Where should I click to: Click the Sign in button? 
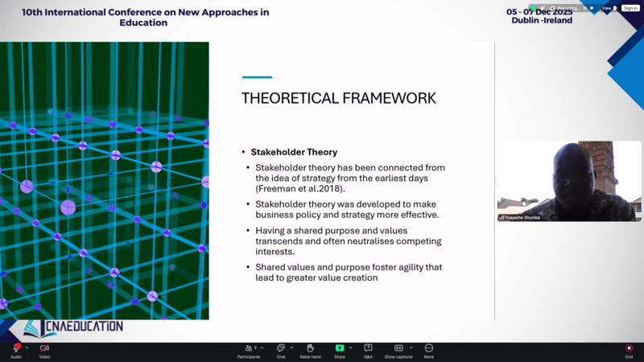pos(630,8)
